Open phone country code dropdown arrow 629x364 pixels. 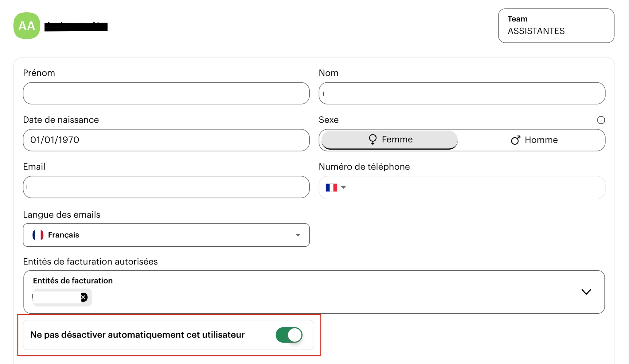tap(343, 187)
